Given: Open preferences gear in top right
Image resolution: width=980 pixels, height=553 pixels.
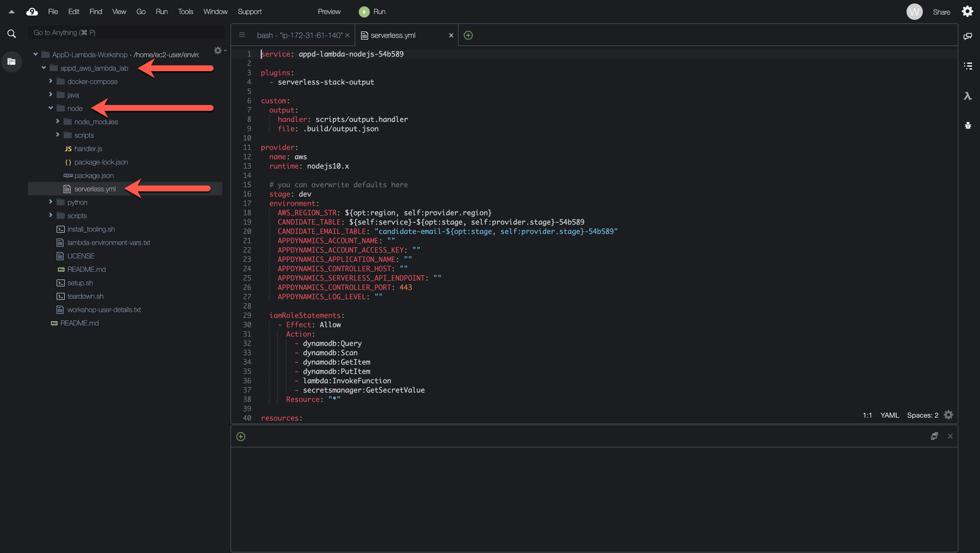Looking at the screenshot, I should click(967, 11).
